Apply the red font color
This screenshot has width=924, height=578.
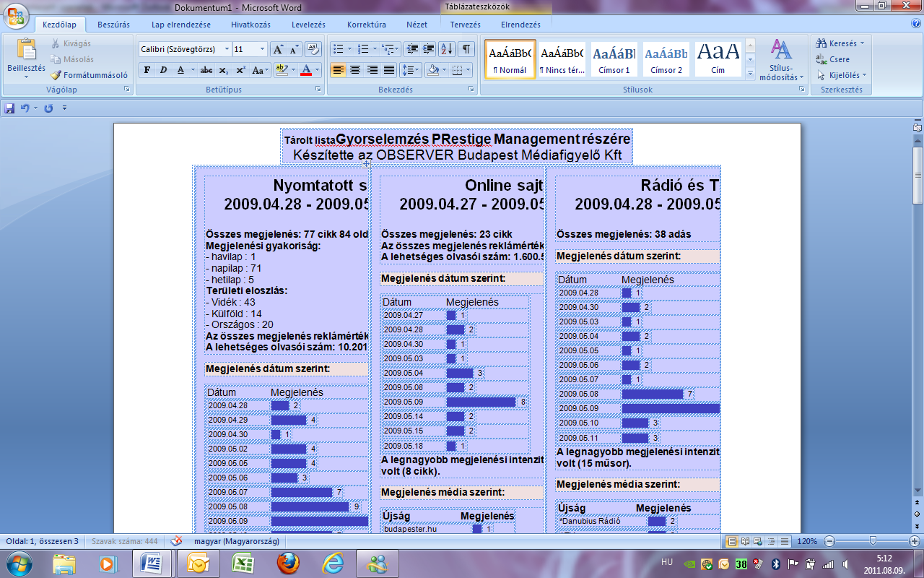(306, 70)
